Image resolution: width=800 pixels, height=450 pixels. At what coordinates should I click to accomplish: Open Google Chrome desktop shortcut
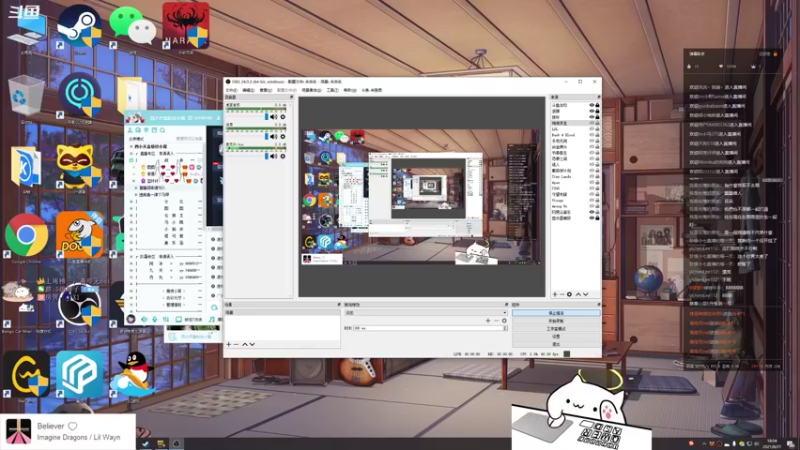27,237
